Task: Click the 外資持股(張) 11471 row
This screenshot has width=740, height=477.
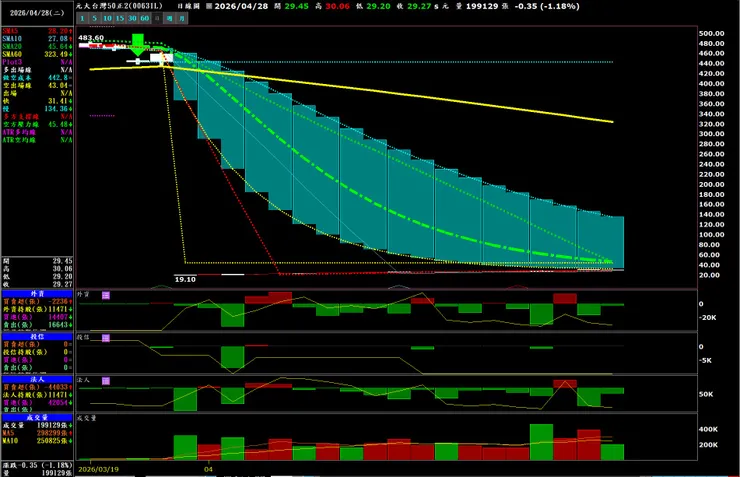Action: tap(37, 309)
